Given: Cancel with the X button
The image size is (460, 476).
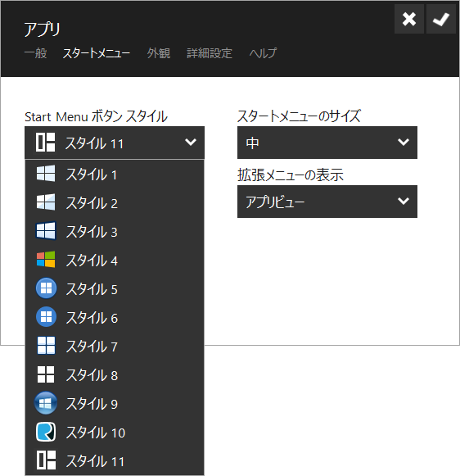Looking at the screenshot, I should [x=409, y=19].
